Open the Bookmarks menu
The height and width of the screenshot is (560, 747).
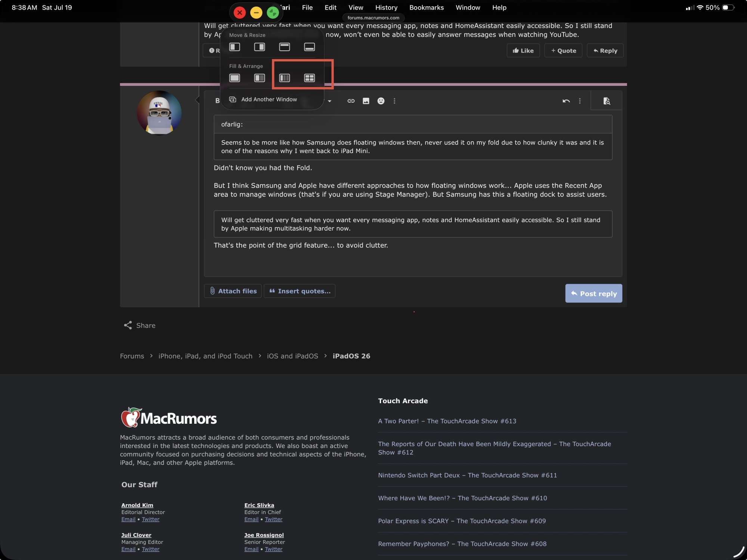coord(427,7)
